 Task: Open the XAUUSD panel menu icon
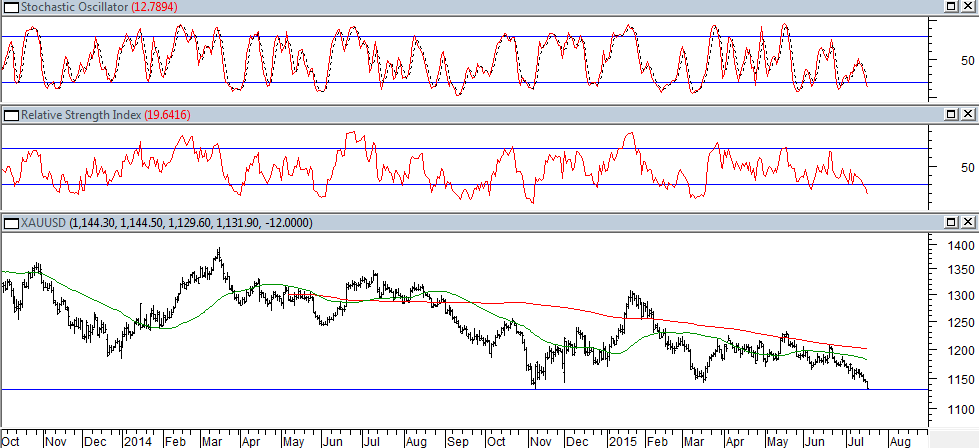pyautogui.click(x=11, y=222)
